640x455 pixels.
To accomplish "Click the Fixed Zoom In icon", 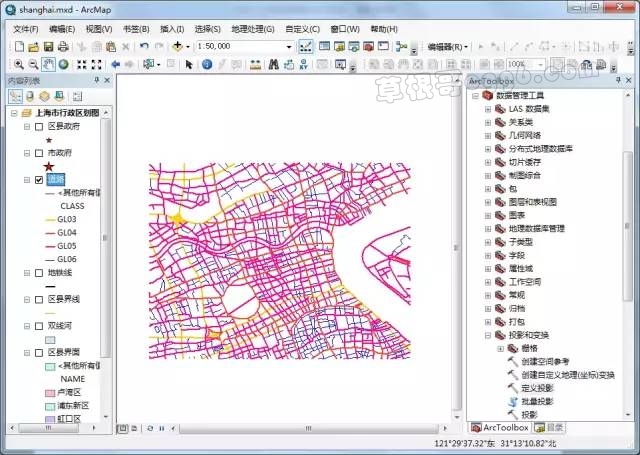I will click(82, 64).
